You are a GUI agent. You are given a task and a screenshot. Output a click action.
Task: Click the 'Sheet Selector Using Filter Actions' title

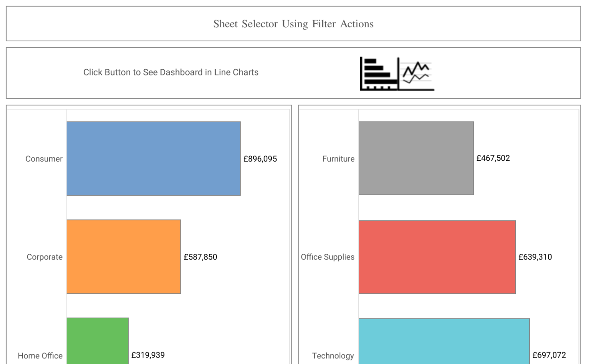click(x=293, y=24)
